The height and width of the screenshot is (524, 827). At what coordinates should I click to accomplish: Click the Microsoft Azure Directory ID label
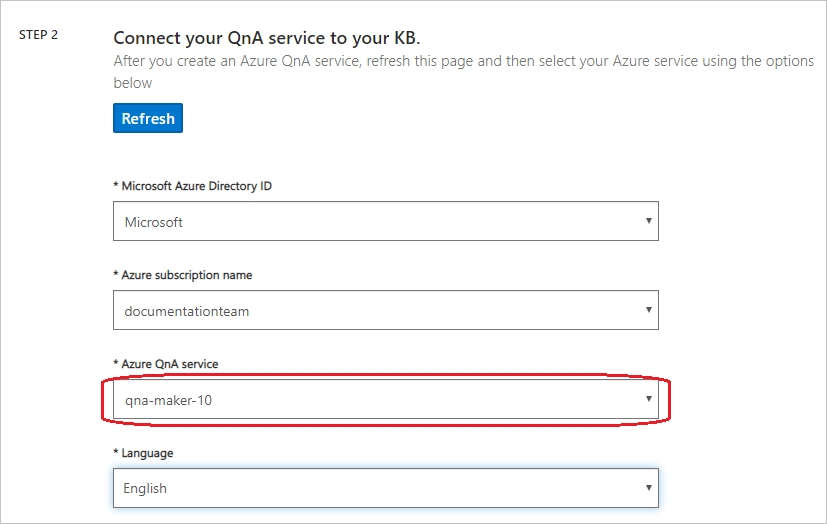pos(193,186)
